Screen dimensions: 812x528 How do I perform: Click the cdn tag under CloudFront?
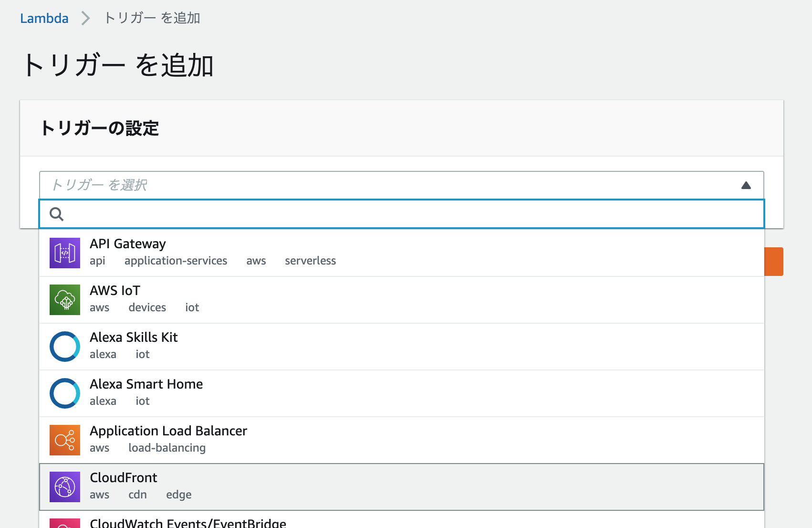pyautogui.click(x=138, y=495)
